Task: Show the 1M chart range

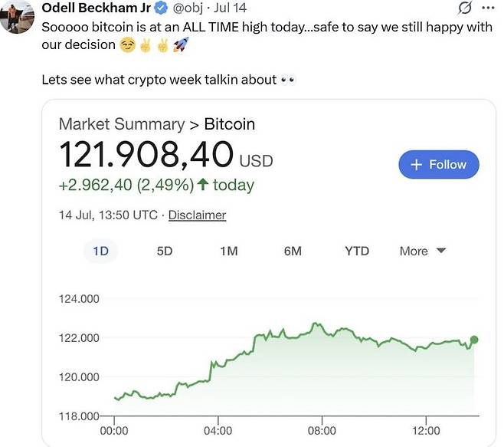Action: (x=228, y=251)
